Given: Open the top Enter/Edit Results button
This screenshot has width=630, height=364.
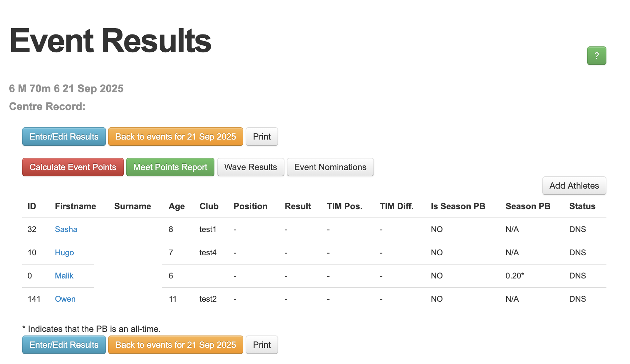Looking at the screenshot, I should click(64, 137).
